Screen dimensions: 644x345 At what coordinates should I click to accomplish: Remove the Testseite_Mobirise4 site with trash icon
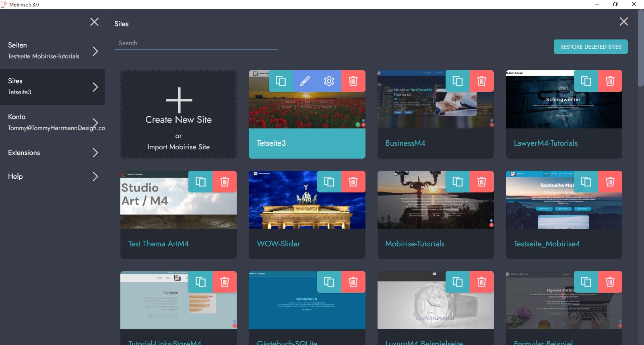point(610,182)
